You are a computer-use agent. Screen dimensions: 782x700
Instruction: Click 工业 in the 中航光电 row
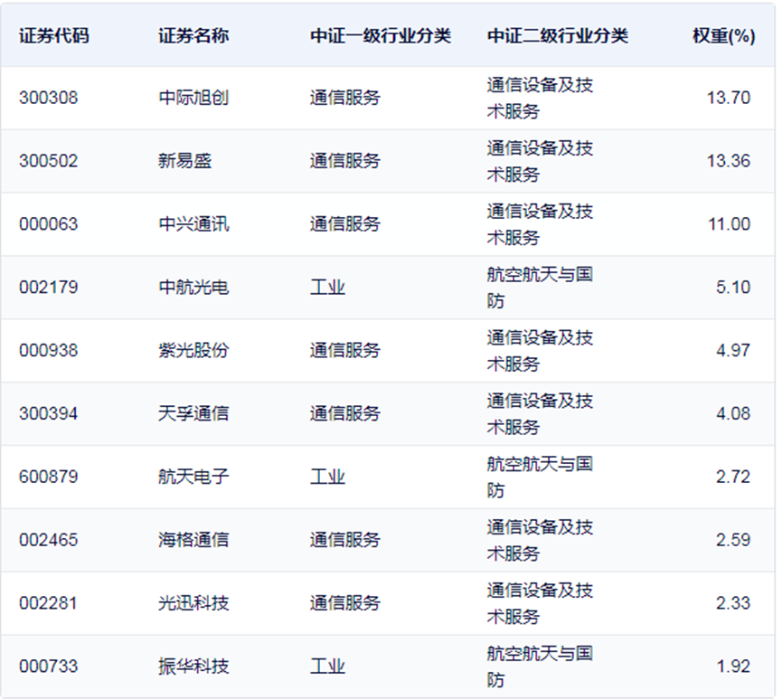(327, 287)
